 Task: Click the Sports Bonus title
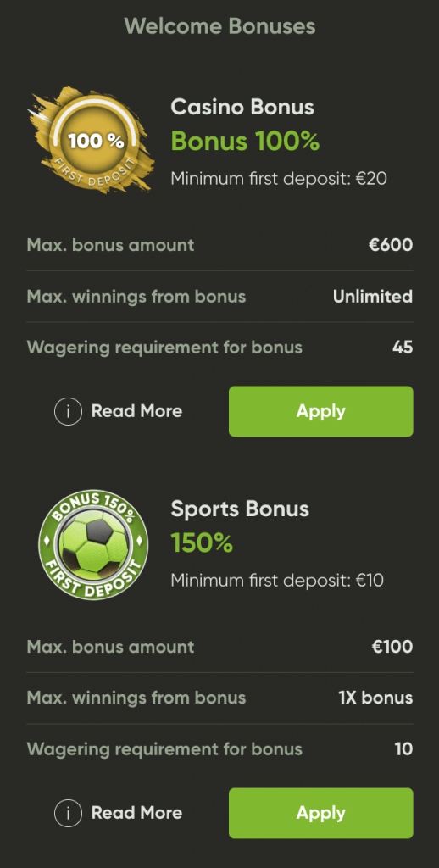click(240, 509)
